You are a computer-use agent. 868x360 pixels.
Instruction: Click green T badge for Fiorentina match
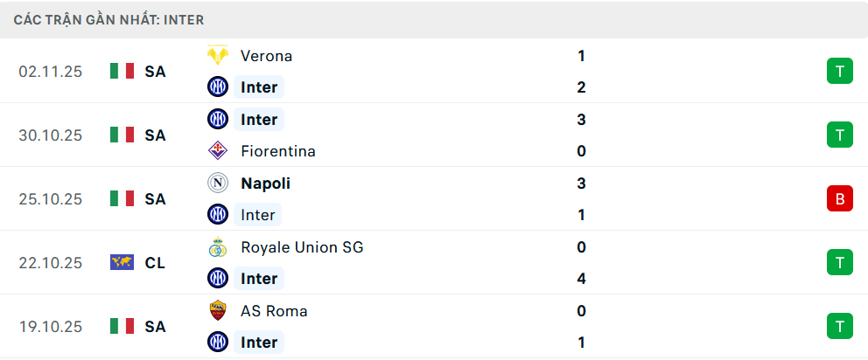839,135
